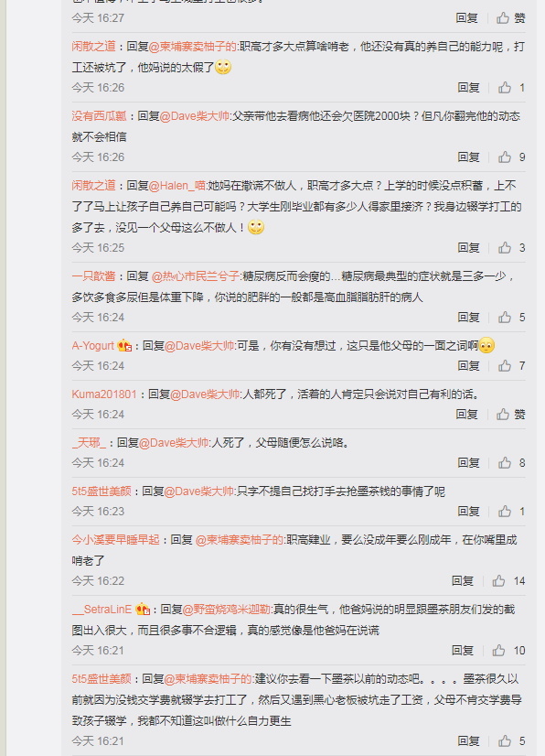Viewport: 545px width, 756px height.
Task: Open @热心市民兰兮子 mention link
Action: (x=195, y=275)
